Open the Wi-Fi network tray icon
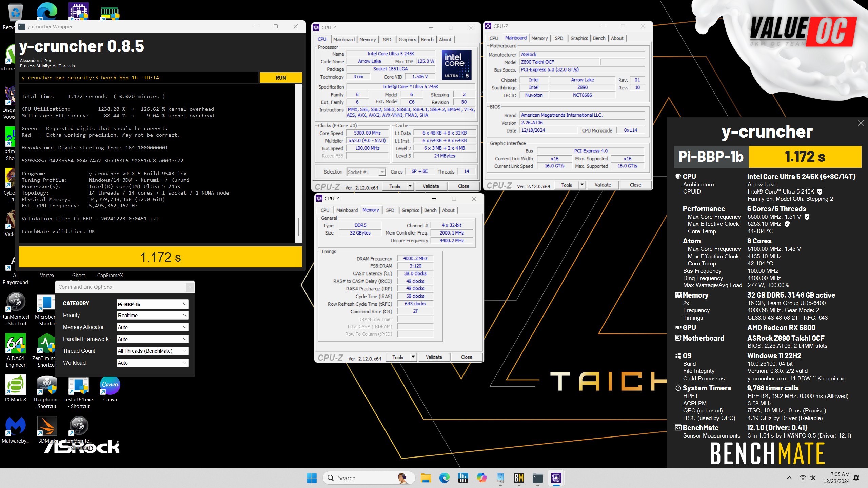This screenshot has width=868, height=488. pos(803,478)
